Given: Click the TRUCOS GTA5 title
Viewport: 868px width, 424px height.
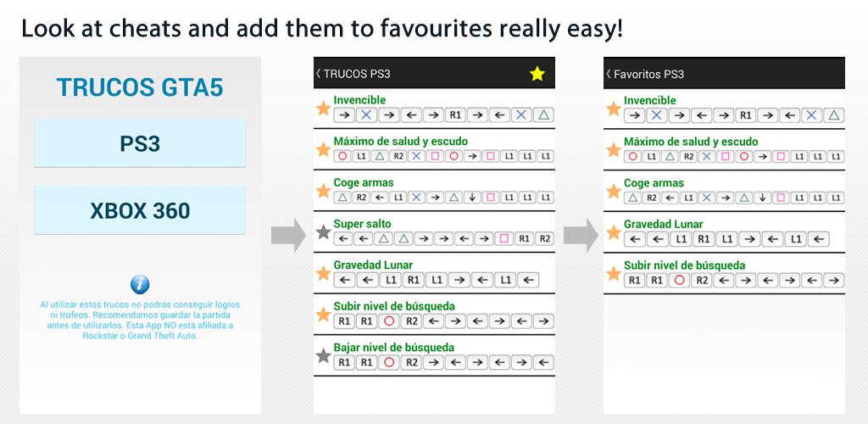Looking at the screenshot, I should pos(140,87).
